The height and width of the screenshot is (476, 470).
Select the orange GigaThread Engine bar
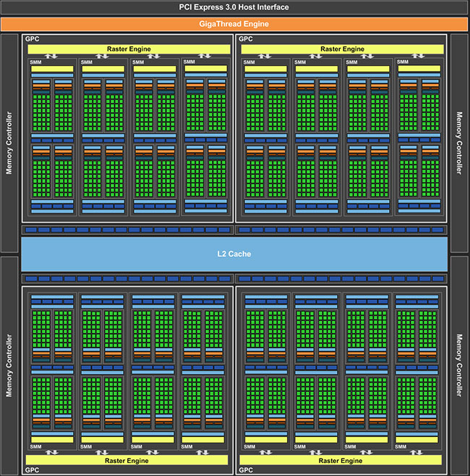pyautogui.click(x=234, y=24)
